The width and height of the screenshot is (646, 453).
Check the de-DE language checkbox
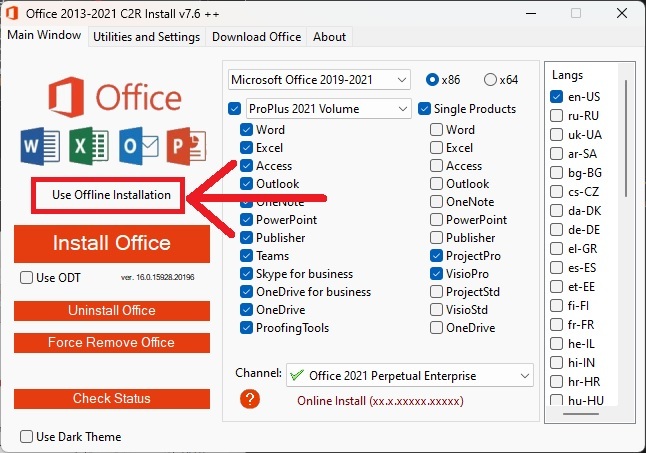[x=557, y=230]
